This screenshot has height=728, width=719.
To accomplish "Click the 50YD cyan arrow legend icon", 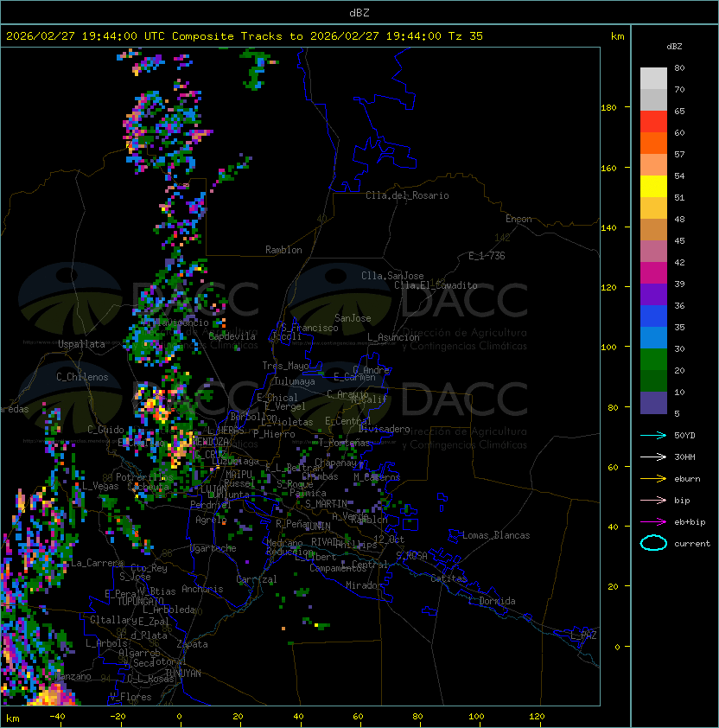I will [653, 435].
